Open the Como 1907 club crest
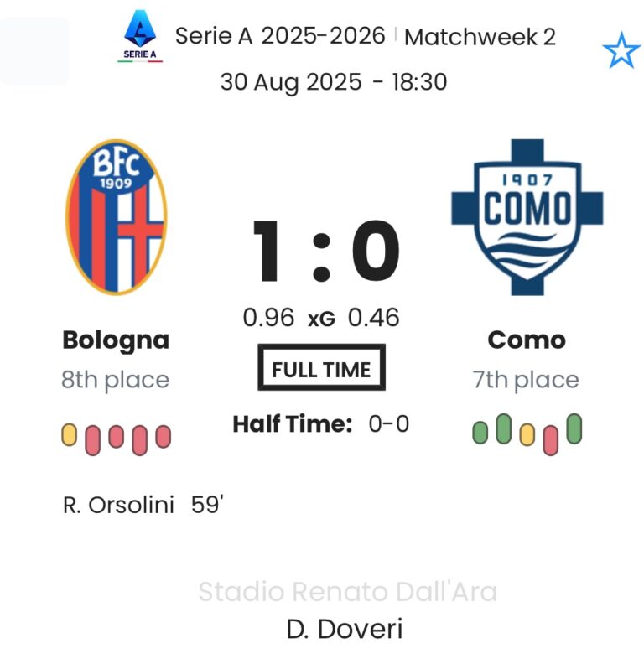The image size is (644, 654). click(x=527, y=216)
